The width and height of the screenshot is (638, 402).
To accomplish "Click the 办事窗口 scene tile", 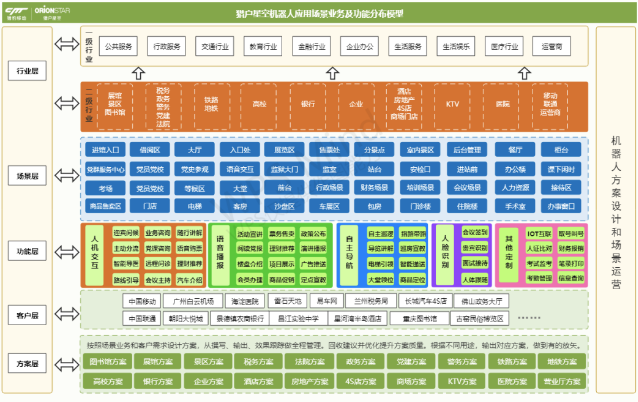I will (561, 206).
